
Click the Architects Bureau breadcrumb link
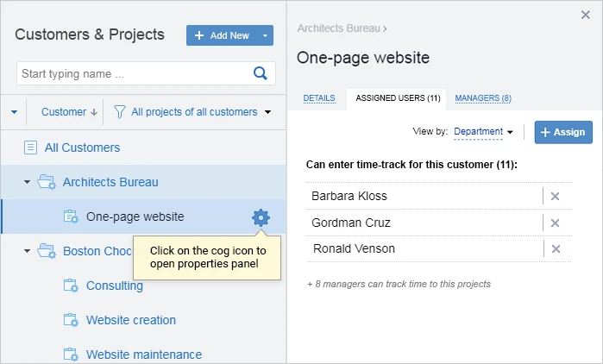pyautogui.click(x=339, y=28)
